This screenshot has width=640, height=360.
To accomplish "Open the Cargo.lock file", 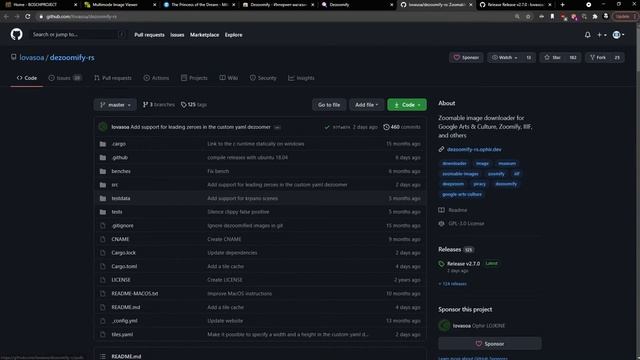I will 124,253.
